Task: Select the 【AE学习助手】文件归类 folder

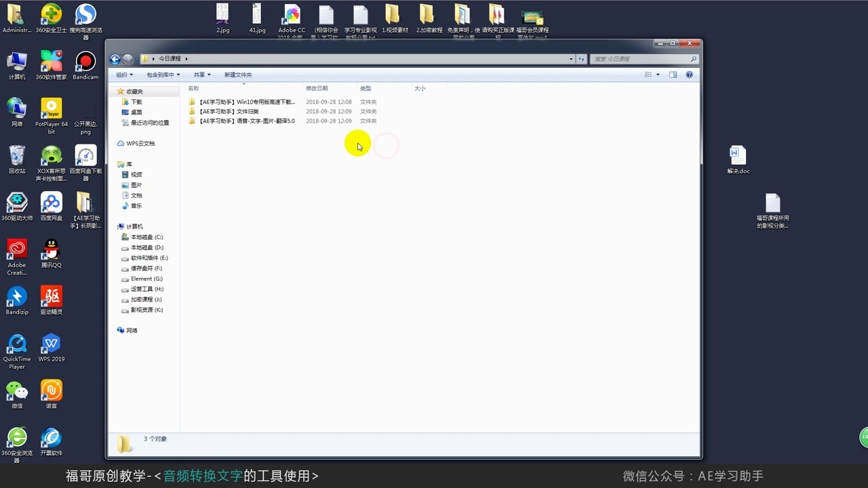Action: pos(224,111)
